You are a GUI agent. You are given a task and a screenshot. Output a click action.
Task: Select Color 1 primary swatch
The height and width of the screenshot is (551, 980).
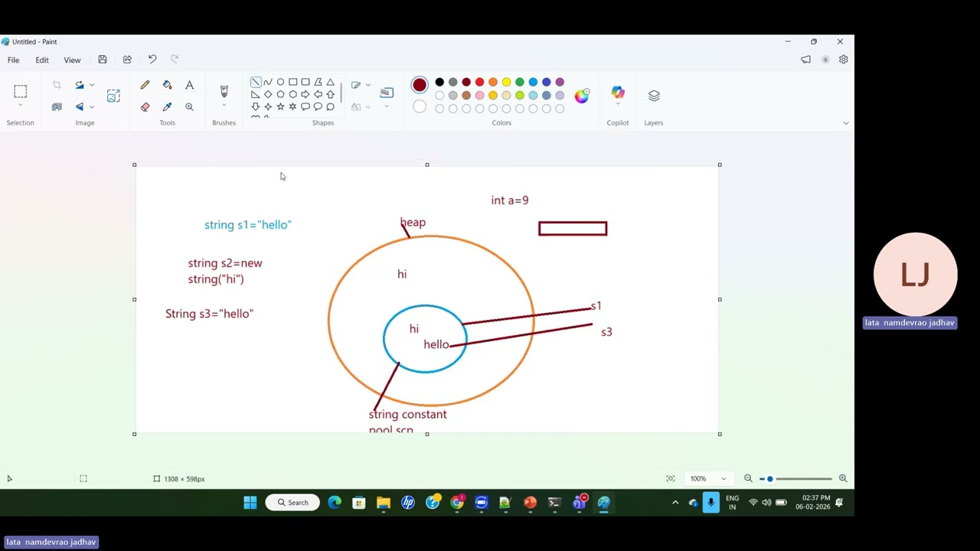click(x=420, y=85)
